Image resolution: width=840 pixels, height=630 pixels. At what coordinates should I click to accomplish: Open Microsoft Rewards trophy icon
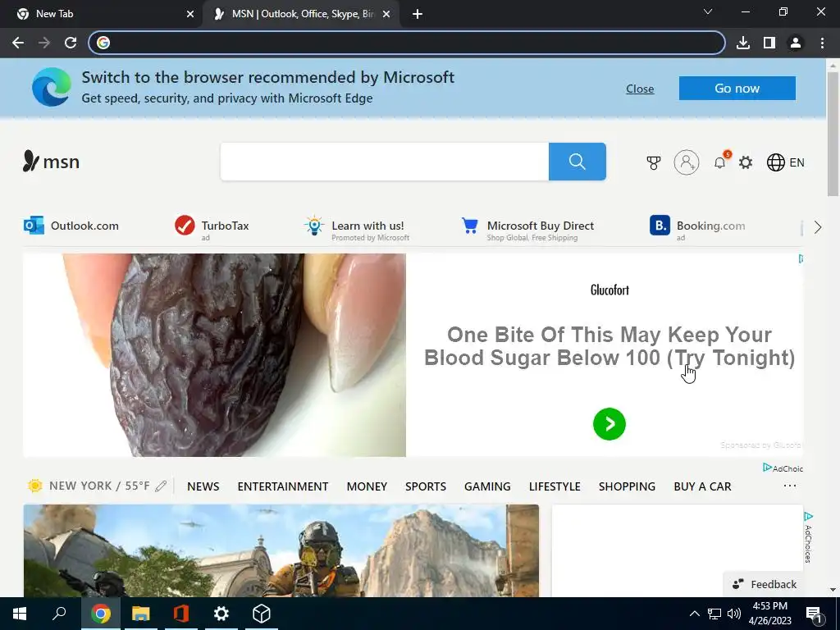(654, 163)
